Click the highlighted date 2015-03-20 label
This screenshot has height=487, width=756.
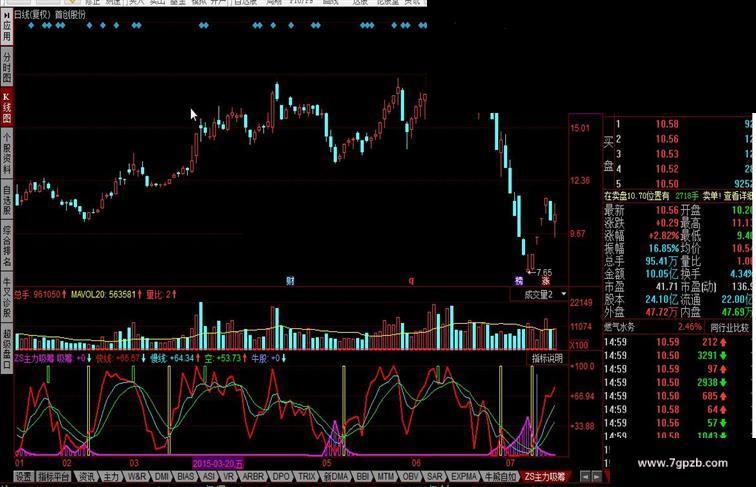click(x=218, y=464)
